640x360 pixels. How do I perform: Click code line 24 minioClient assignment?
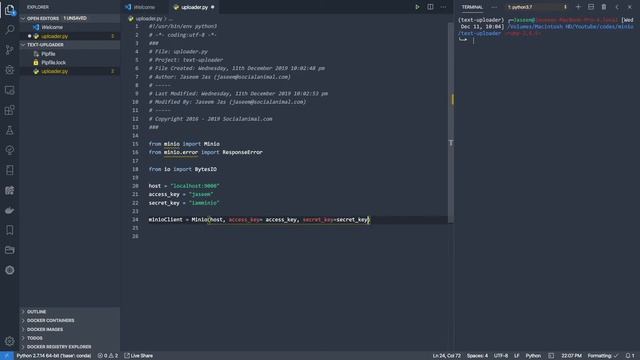(x=259, y=220)
